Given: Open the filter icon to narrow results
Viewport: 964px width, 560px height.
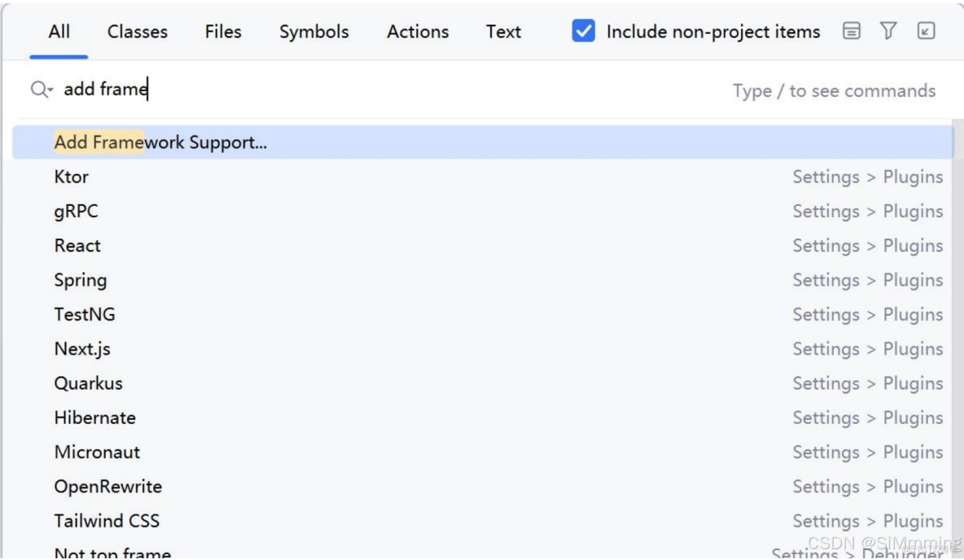Looking at the screenshot, I should pos(887,32).
